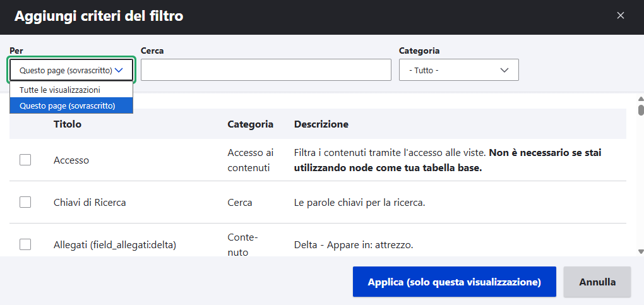The height and width of the screenshot is (305, 644).
Task: Click the scrollbar down arrow
Action: [x=640, y=251]
